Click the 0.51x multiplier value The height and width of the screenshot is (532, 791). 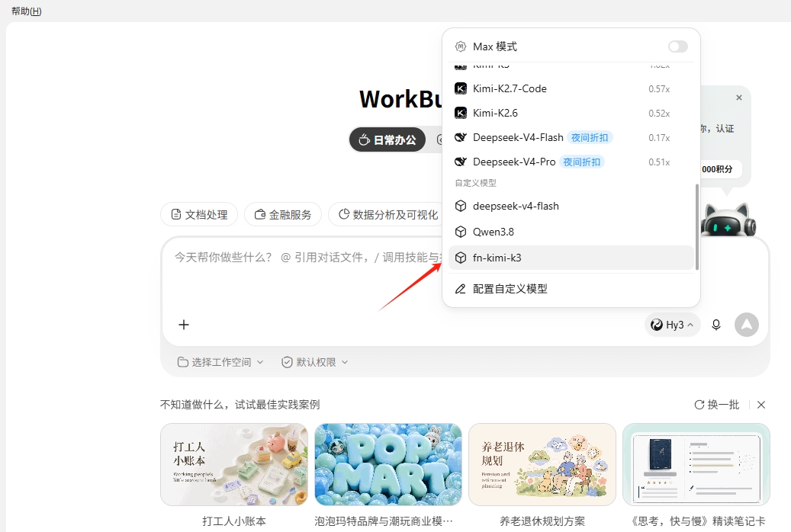pos(659,162)
